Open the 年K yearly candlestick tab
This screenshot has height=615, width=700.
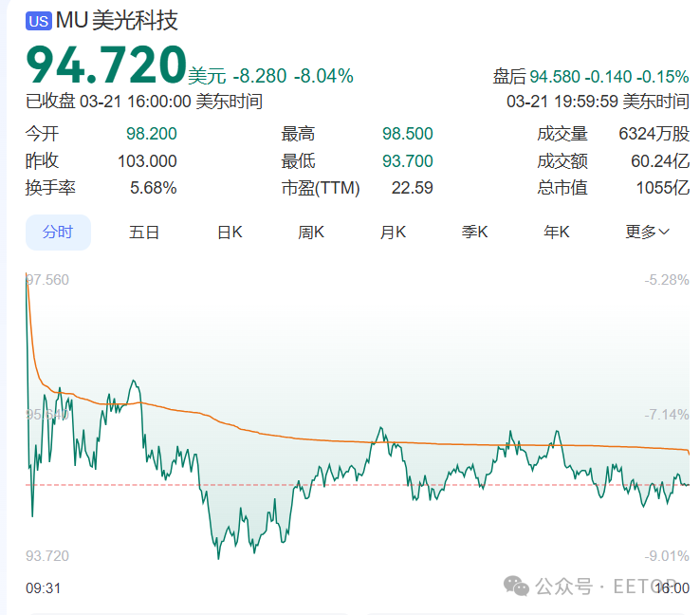(556, 233)
